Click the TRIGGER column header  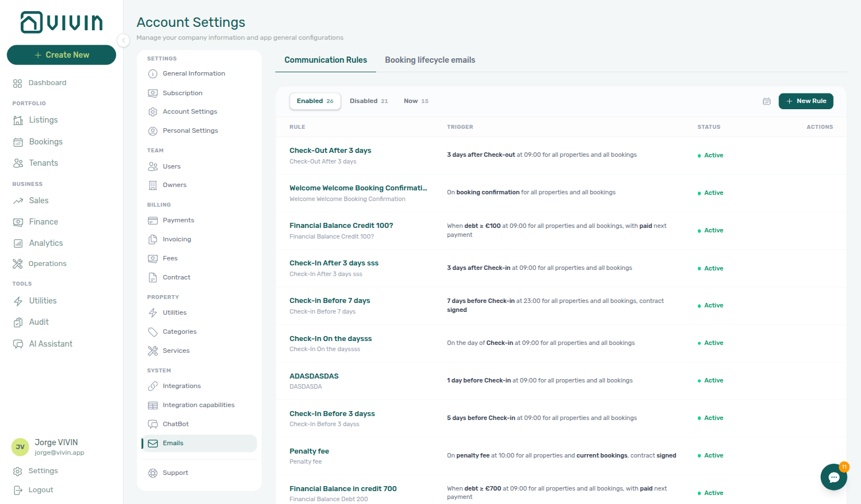pyautogui.click(x=460, y=127)
